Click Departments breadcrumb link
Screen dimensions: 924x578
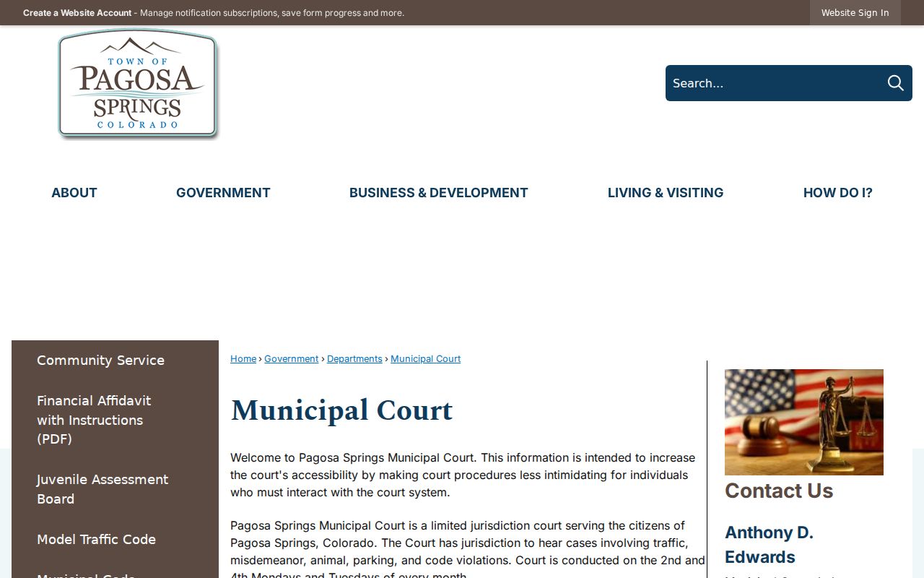pos(354,359)
